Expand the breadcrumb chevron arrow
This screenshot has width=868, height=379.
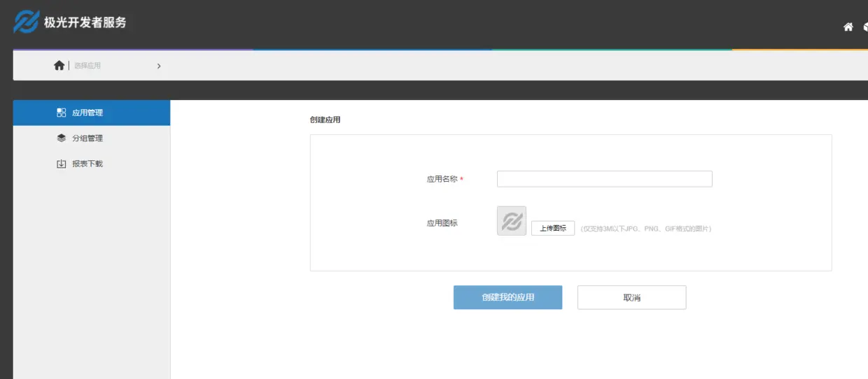[159, 66]
